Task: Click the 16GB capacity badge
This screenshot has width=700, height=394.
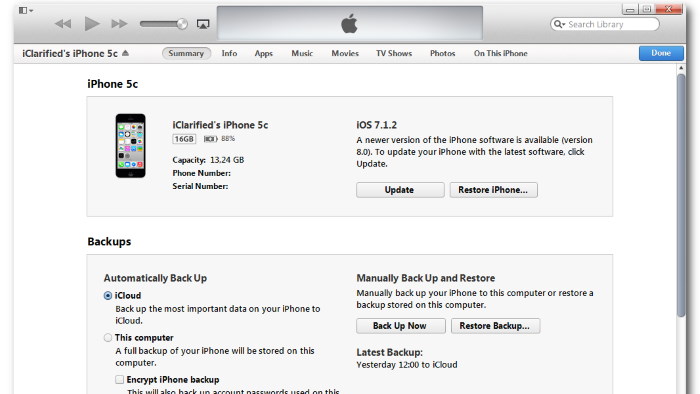Action: [184, 139]
